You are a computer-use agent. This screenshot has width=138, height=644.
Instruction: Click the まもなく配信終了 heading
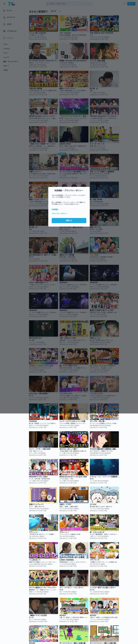38,11
